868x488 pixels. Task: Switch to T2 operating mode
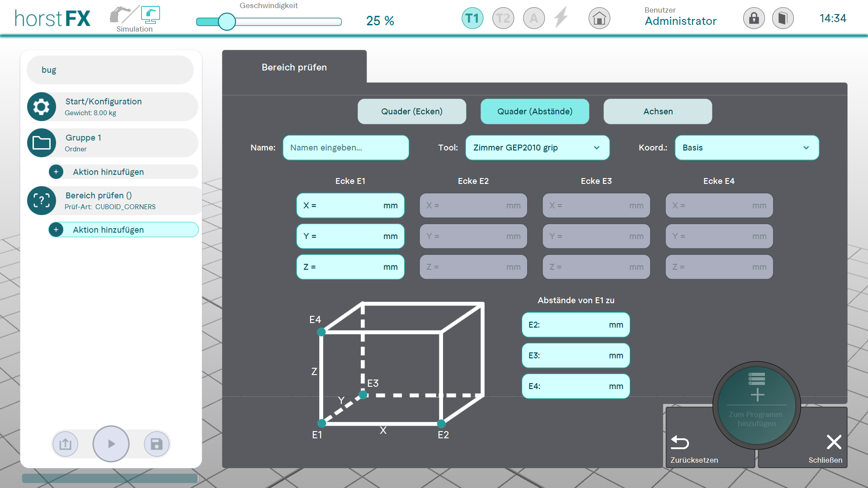coord(503,19)
